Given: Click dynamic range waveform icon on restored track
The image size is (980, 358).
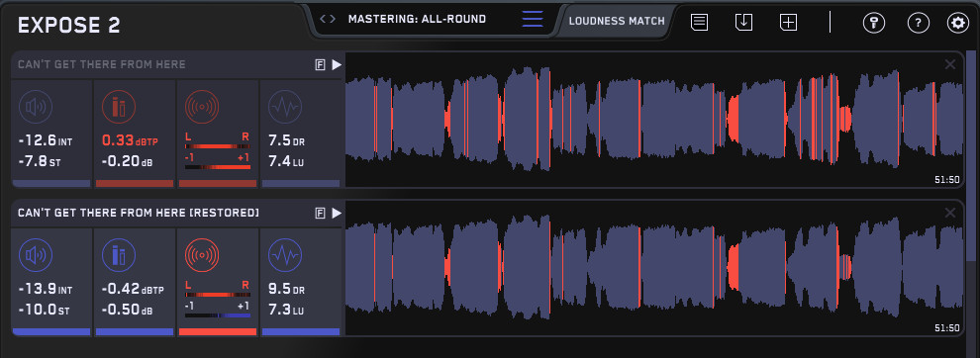Looking at the screenshot, I should pyautogui.click(x=285, y=255).
